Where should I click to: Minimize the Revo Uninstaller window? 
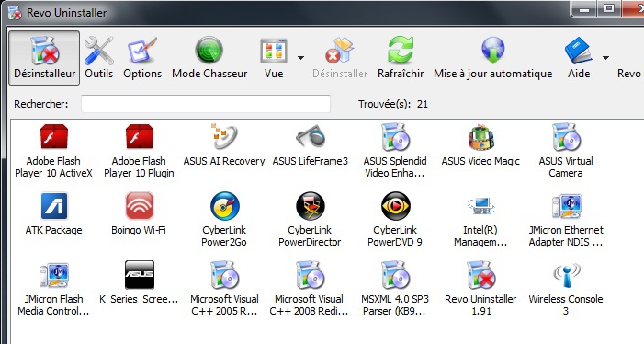[584, 9]
